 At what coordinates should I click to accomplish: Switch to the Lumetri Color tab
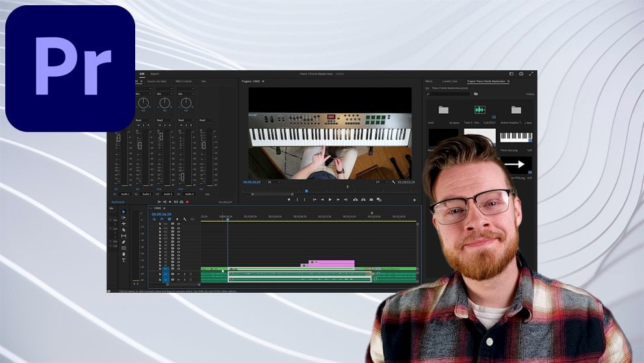[450, 81]
